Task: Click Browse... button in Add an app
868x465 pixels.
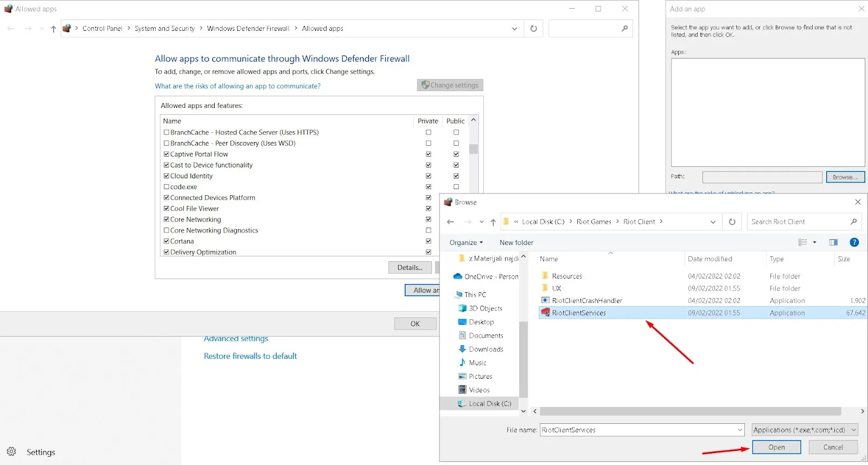Action: point(845,177)
